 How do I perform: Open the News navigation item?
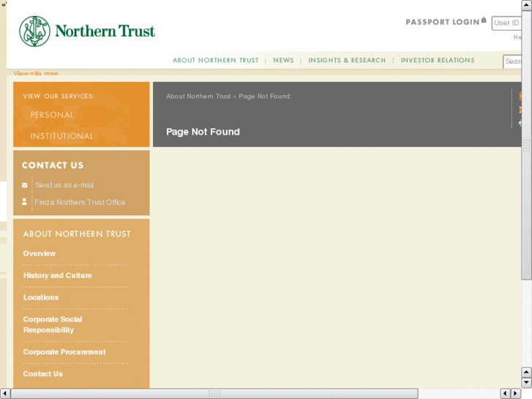click(x=283, y=61)
